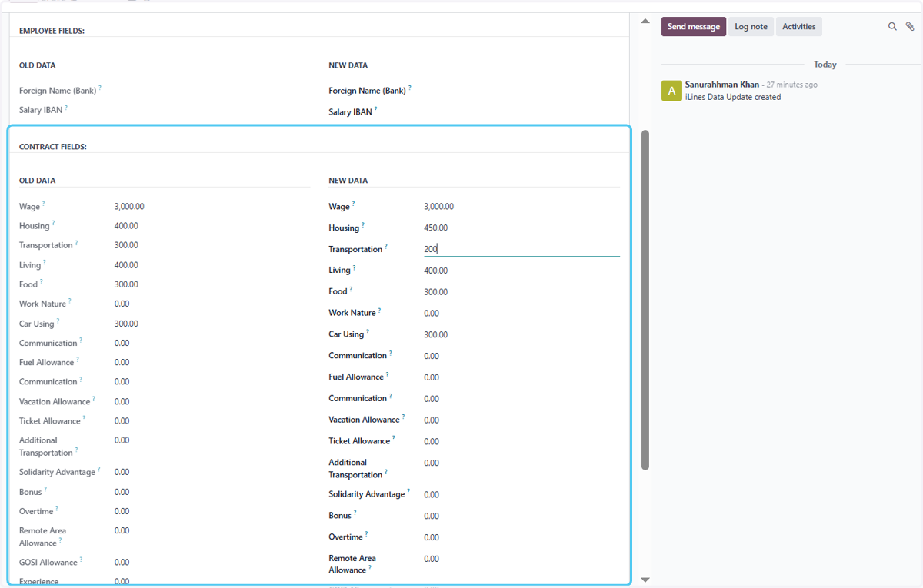This screenshot has width=923, height=588.
Task: Click the New Data Living field 400.00
Action: [x=521, y=271]
